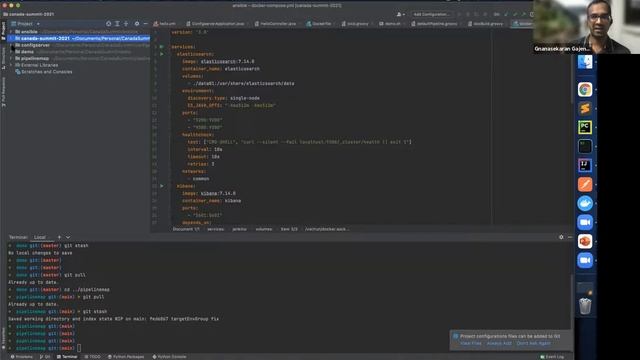Switch to ConfigserverApplication.java tab
Image resolution: width=640 pixels, height=360 pixels.
215,24
